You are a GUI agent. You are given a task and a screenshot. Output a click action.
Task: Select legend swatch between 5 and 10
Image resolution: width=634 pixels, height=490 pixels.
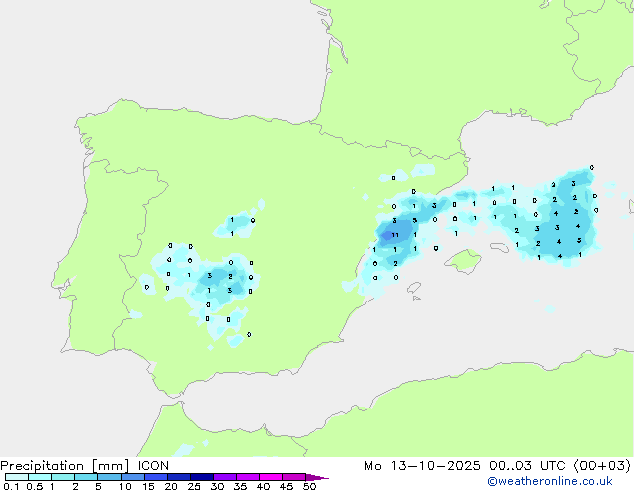coord(109,477)
